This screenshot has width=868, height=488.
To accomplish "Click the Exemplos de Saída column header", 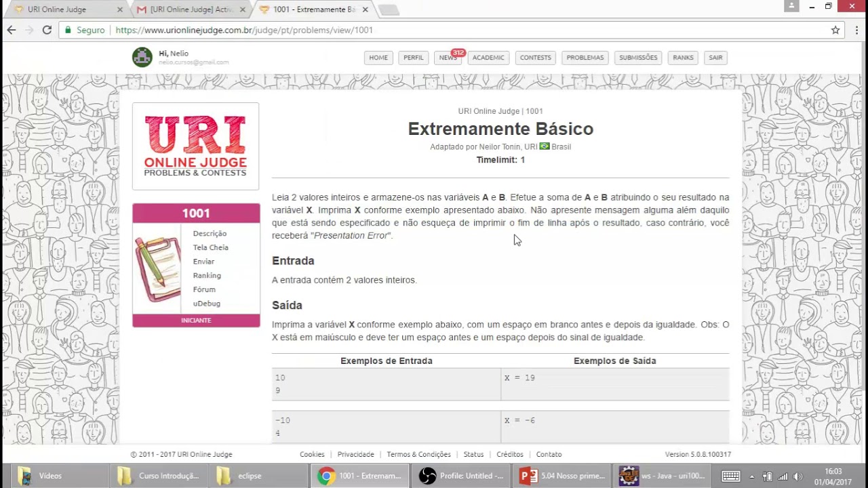I will coord(615,361).
